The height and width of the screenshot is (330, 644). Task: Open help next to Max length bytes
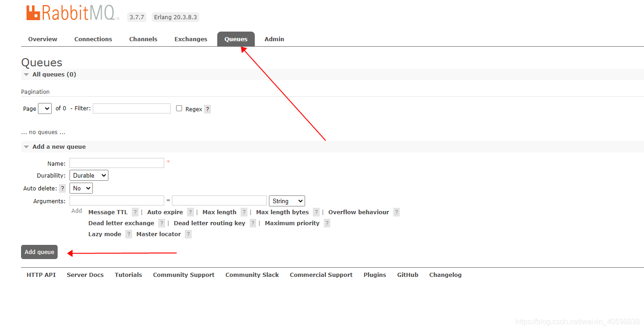316,212
